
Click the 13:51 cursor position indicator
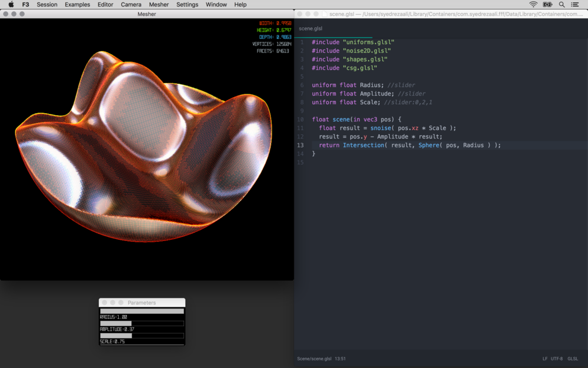(x=340, y=359)
